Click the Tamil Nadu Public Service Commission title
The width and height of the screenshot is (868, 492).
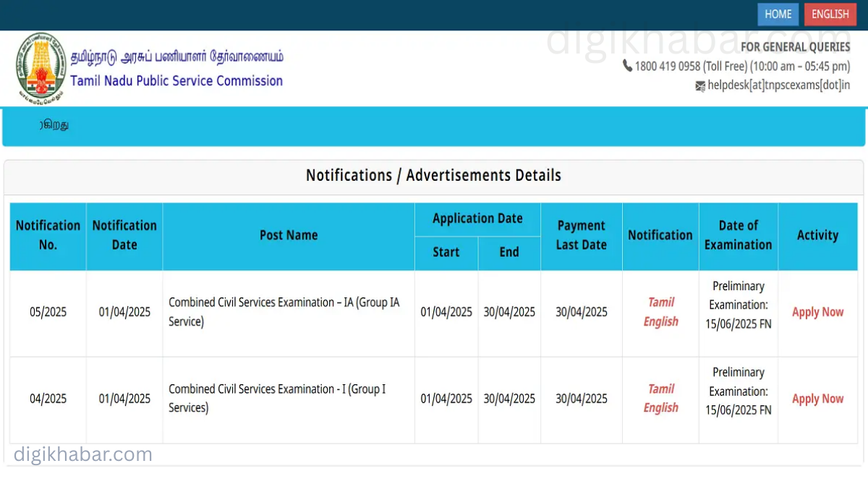[x=176, y=81]
